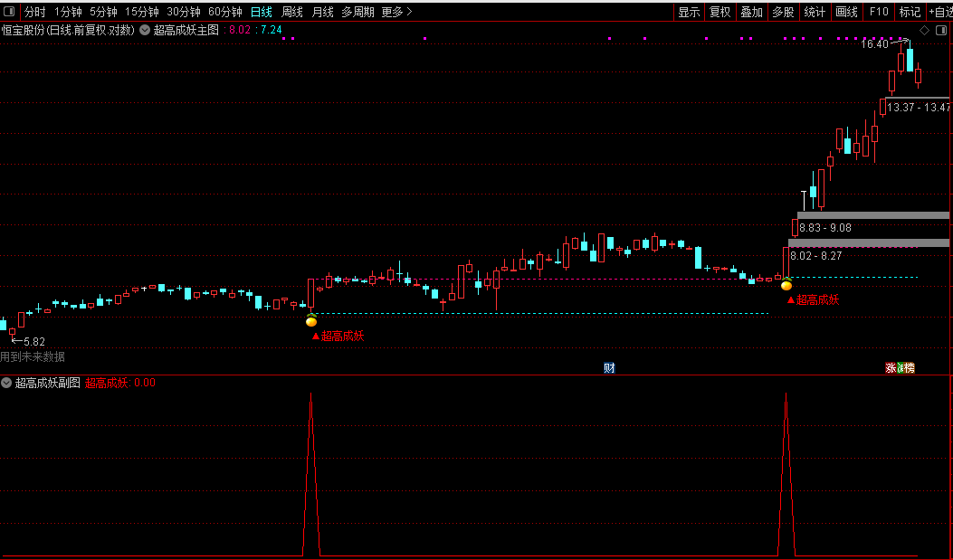The height and width of the screenshot is (560, 953).
Task: Switch to 分时 intraday view
Action: (34, 12)
